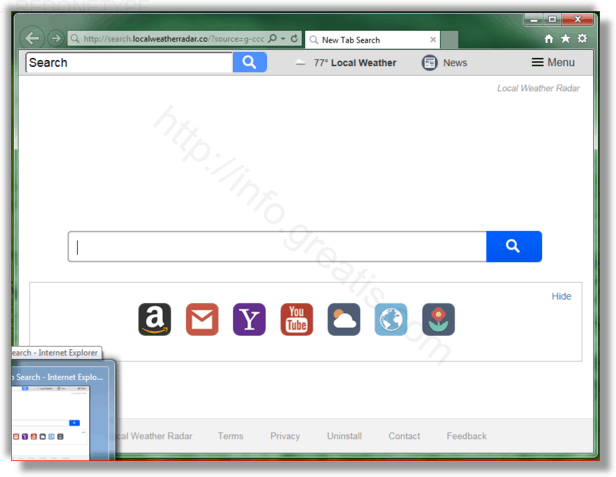Click Local Weather Radar brand text
The height and width of the screenshot is (477, 616).
(538, 88)
